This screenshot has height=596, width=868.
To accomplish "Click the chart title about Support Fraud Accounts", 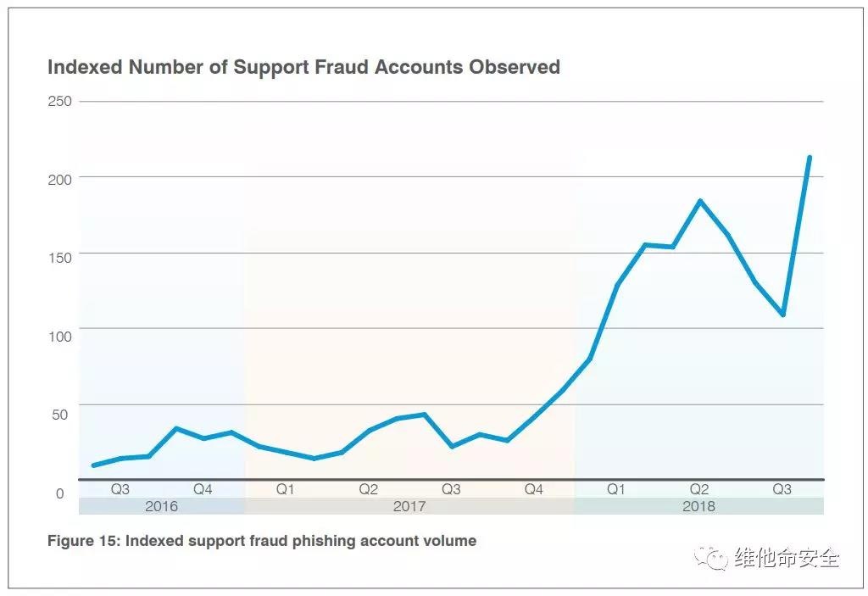I will click(x=303, y=67).
